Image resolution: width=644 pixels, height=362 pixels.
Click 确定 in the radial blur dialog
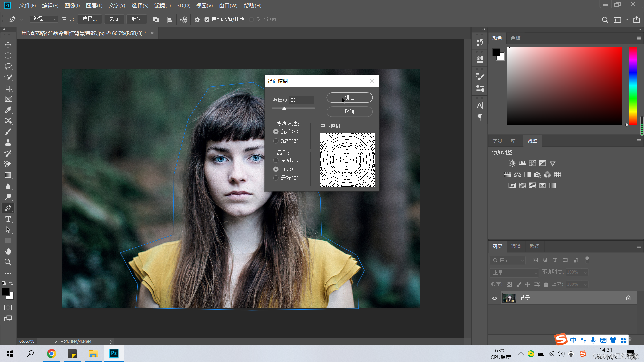[x=349, y=98]
